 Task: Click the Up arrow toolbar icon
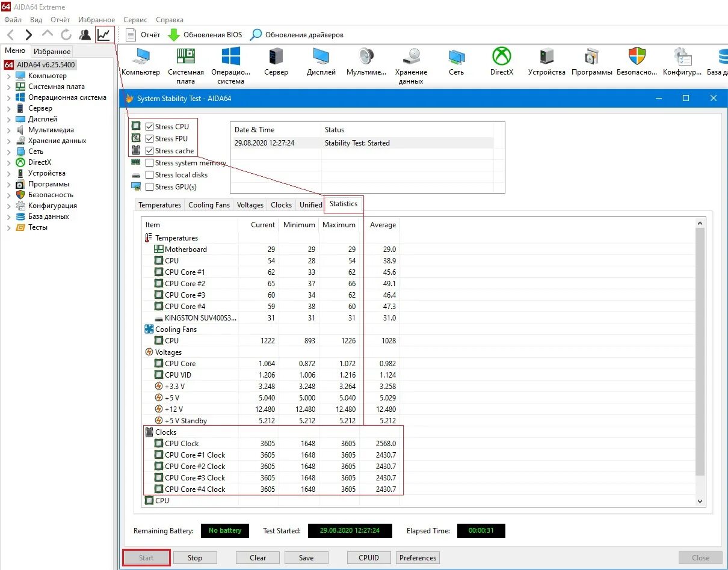(x=48, y=34)
